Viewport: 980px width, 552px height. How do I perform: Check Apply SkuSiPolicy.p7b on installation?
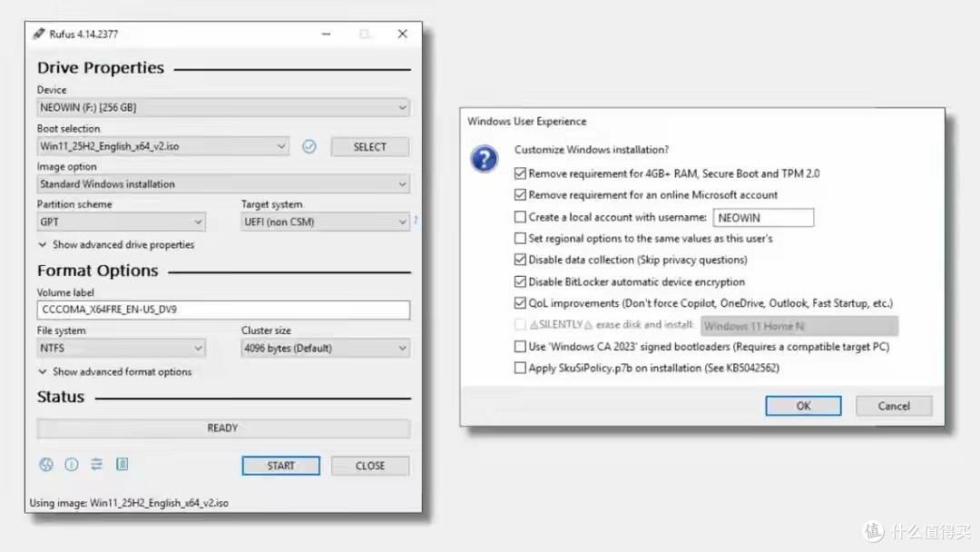[x=520, y=368]
